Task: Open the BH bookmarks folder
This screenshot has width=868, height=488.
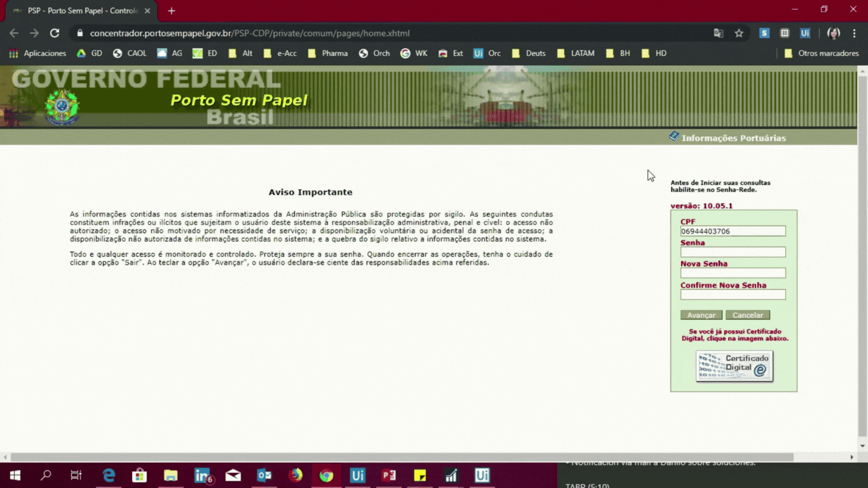Action: click(617, 53)
